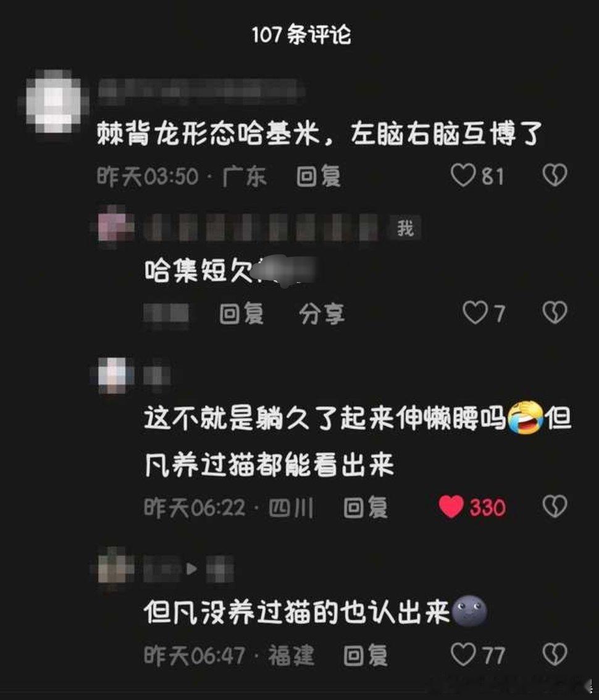This screenshot has height=700, width=599.
Task: Open avatar of the 但凡没养过猫 commenter
Action: pyautogui.click(x=115, y=568)
